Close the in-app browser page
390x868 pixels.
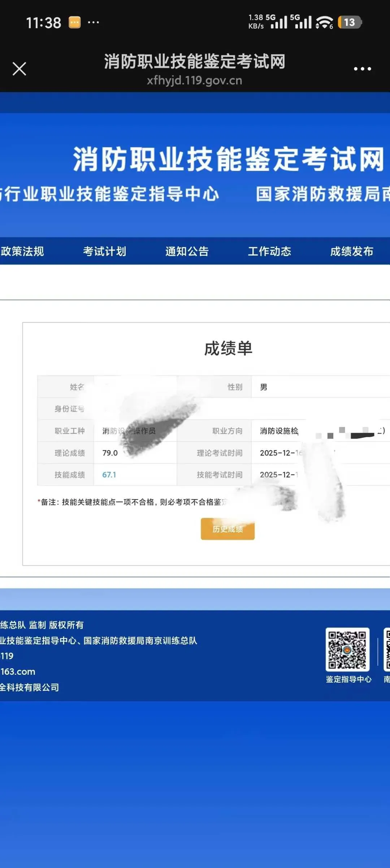[19, 69]
